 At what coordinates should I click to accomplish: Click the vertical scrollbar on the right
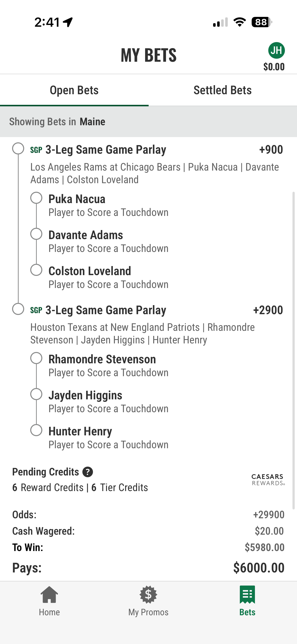[x=293, y=350]
